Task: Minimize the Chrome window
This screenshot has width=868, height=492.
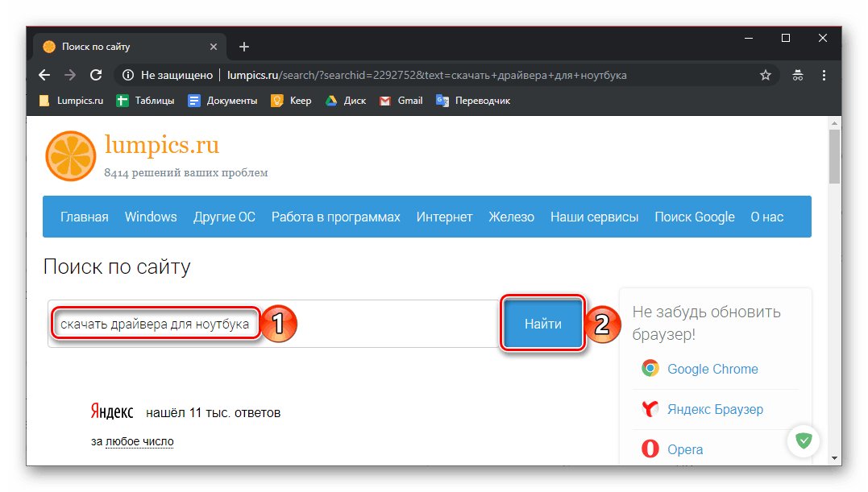Action: 749,38
